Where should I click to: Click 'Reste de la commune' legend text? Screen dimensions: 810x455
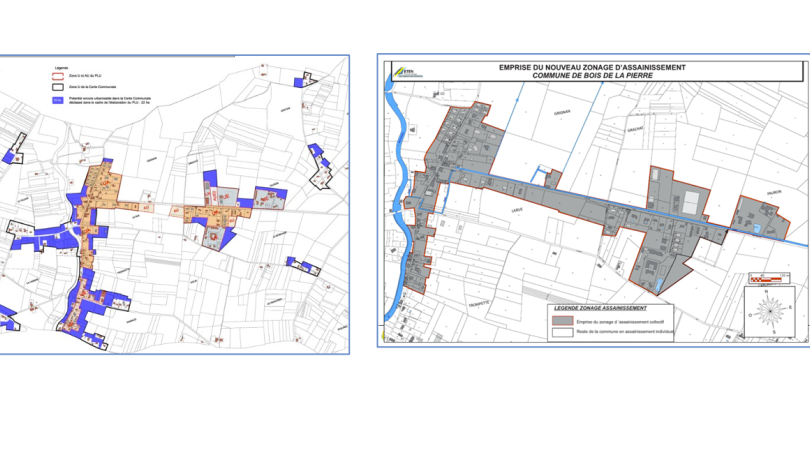point(624,334)
